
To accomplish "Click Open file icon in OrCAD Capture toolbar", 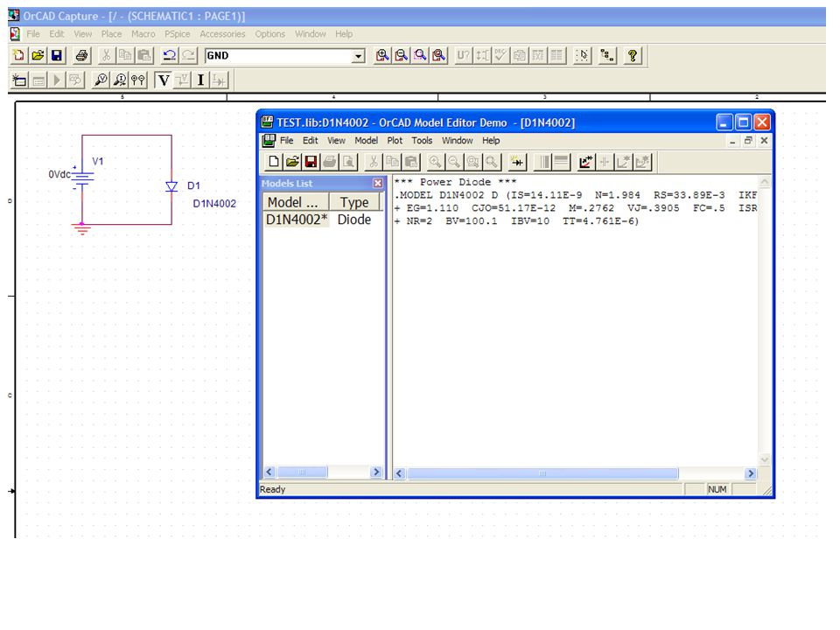I will click(38, 55).
